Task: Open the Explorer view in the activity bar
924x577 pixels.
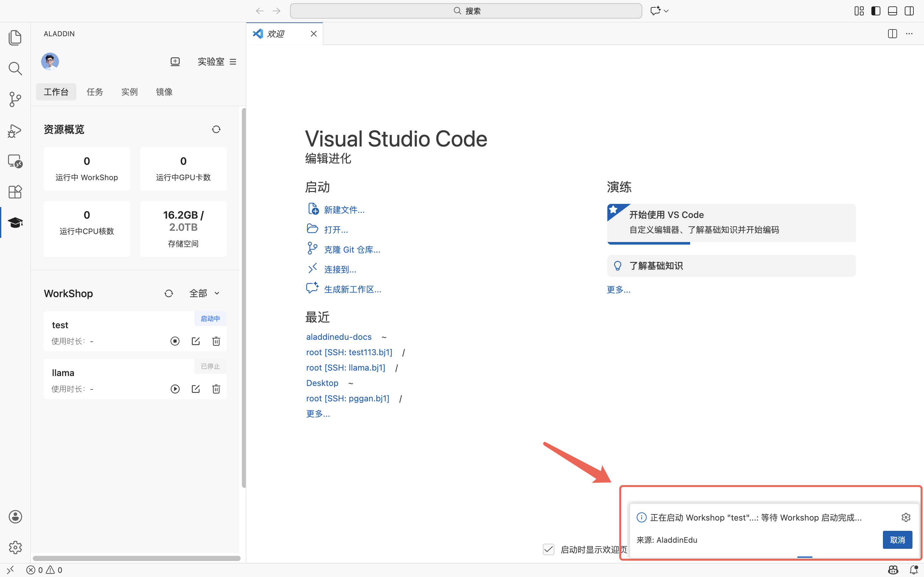Action: coord(15,38)
